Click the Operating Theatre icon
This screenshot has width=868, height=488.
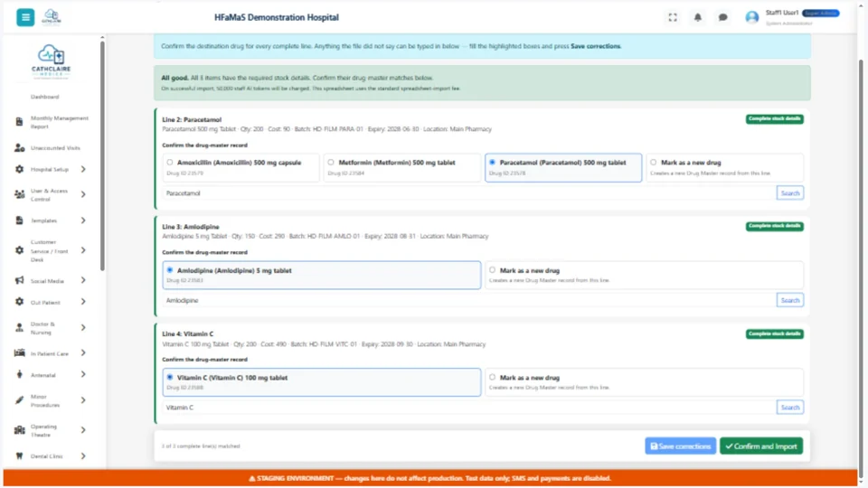click(x=19, y=430)
